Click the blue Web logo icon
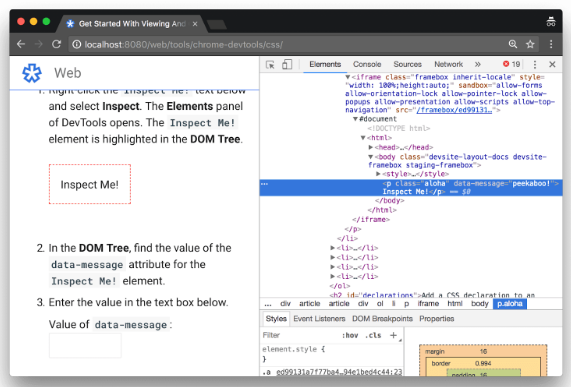571x387 pixels. [x=32, y=73]
